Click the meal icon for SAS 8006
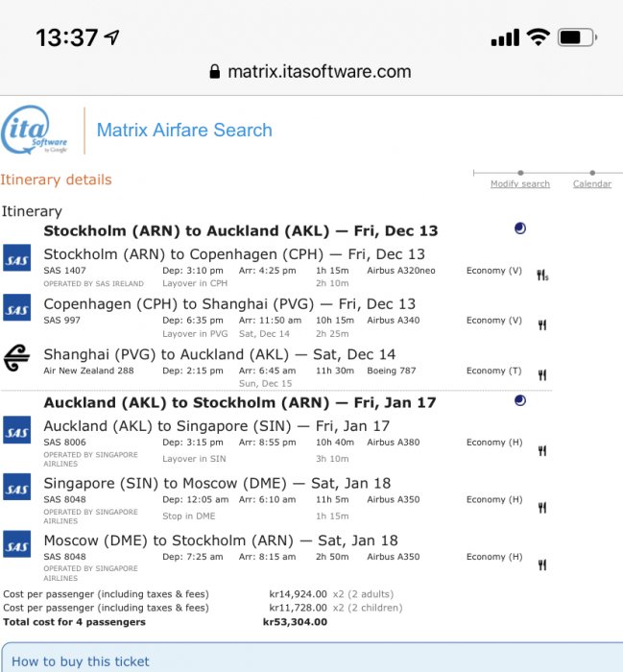Screen dimensions: 623x672 (542, 450)
